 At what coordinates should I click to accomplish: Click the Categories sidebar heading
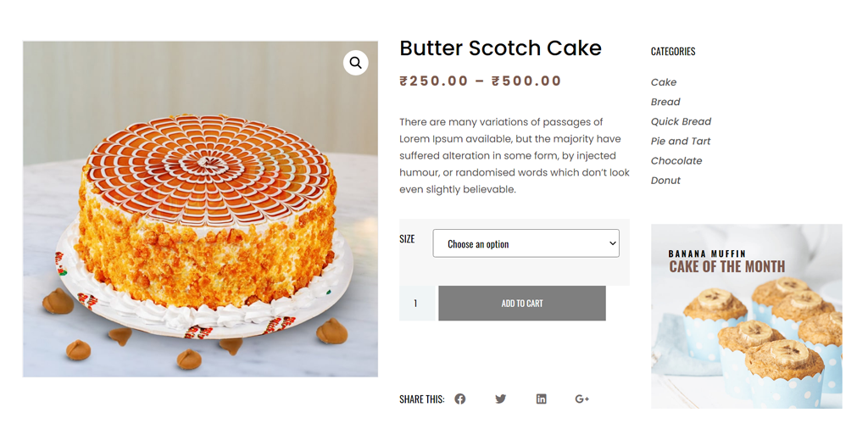[673, 52]
